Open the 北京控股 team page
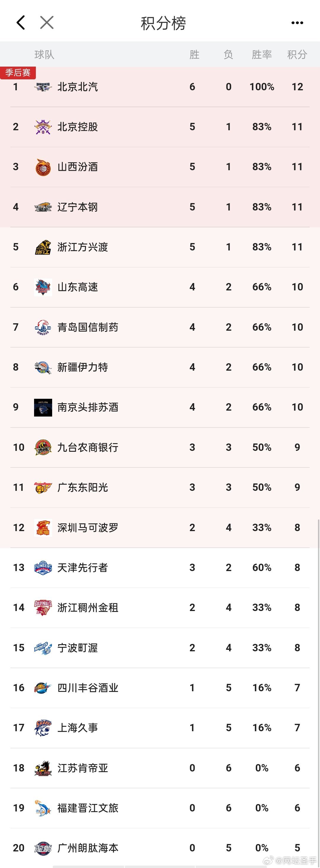The image size is (320, 868). (81, 126)
